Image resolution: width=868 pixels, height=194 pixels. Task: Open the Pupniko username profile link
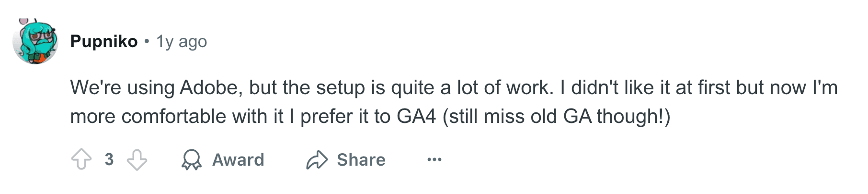[x=104, y=42]
